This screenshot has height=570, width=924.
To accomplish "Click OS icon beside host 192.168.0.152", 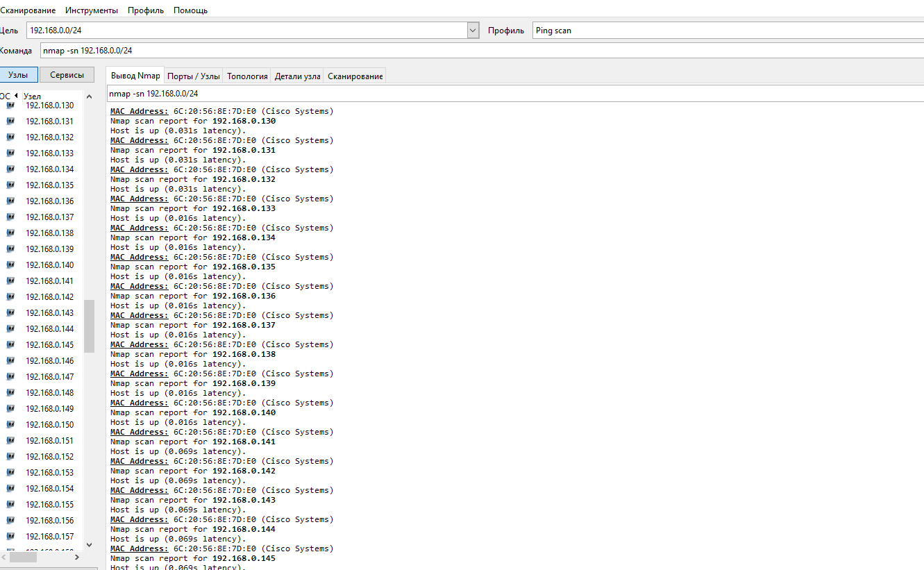I will pyautogui.click(x=10, y=457).
